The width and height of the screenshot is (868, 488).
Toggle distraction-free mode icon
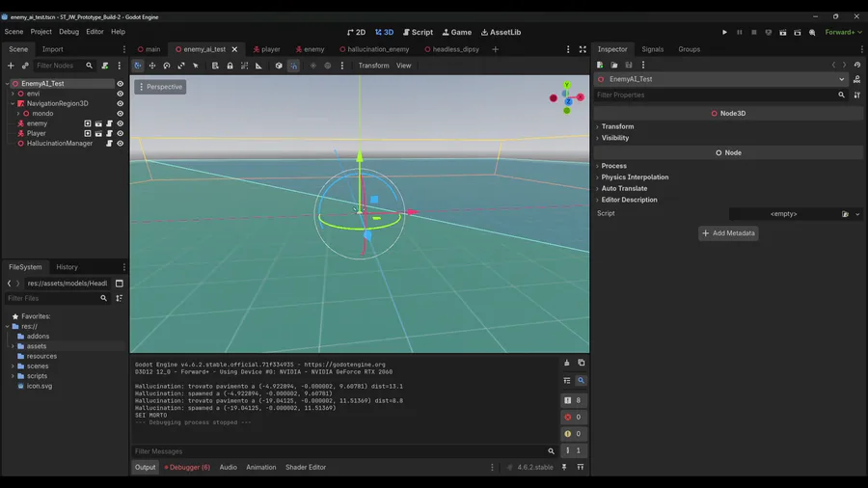coord(583,49)
